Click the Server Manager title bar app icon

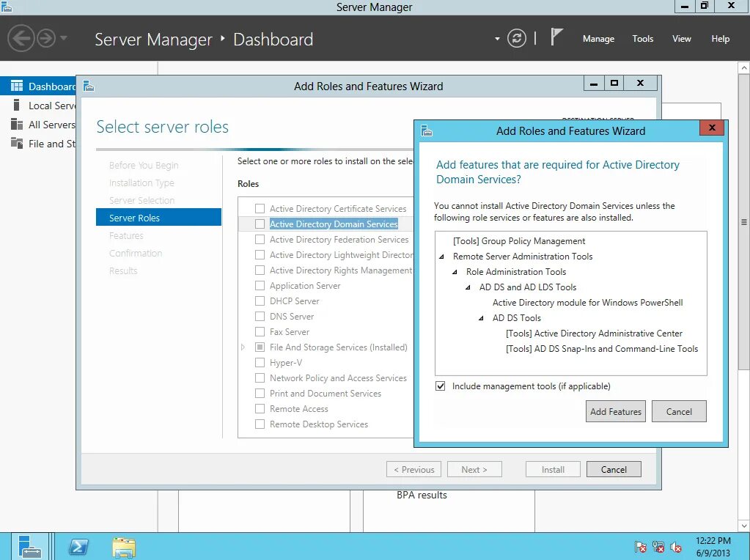(6, 7)
